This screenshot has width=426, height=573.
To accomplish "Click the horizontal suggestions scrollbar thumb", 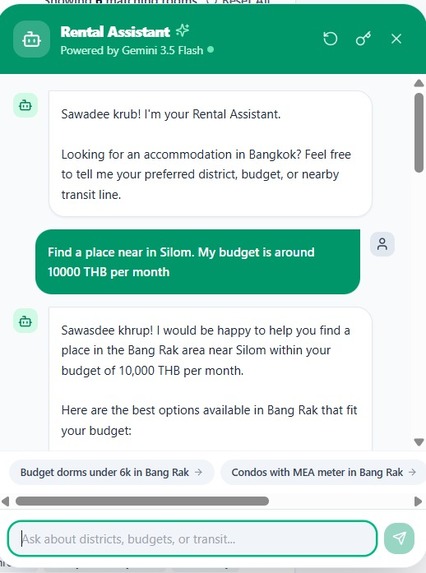I will [x=142, y=501].
